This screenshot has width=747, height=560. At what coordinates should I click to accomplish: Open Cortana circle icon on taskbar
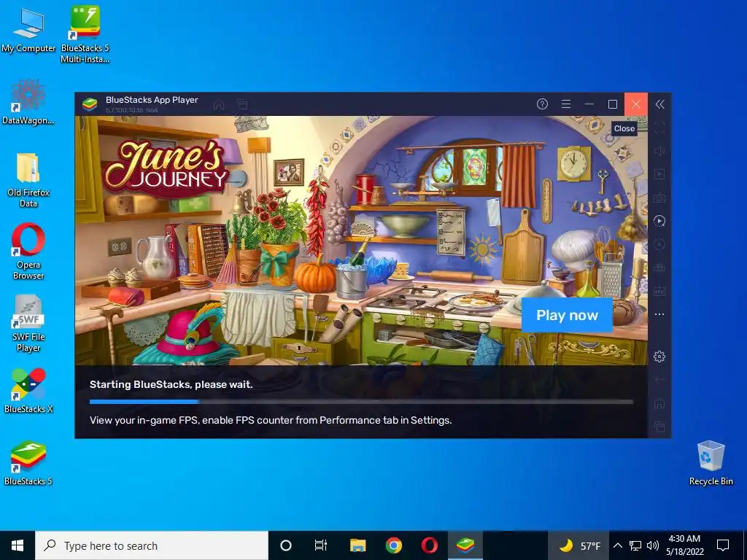(286, 545)
